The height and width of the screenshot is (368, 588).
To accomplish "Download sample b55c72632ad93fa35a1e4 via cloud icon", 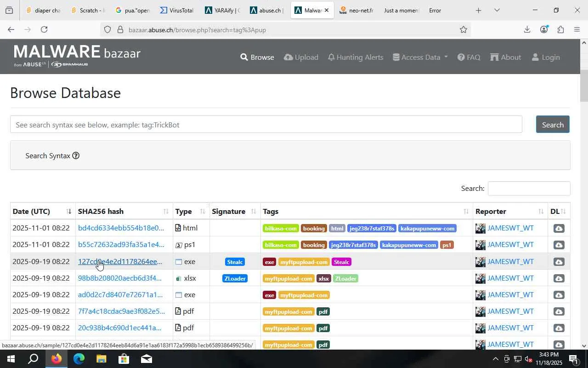I will (559, 245).
